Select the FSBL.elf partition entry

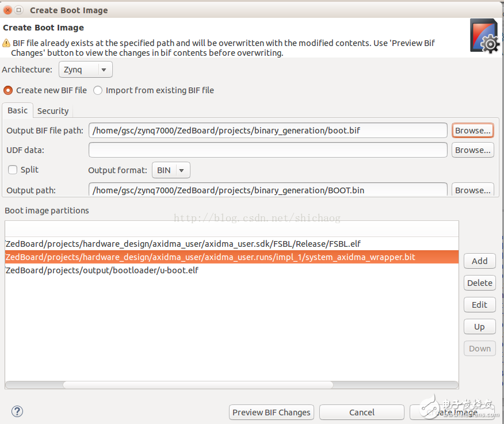click(183, 244)
